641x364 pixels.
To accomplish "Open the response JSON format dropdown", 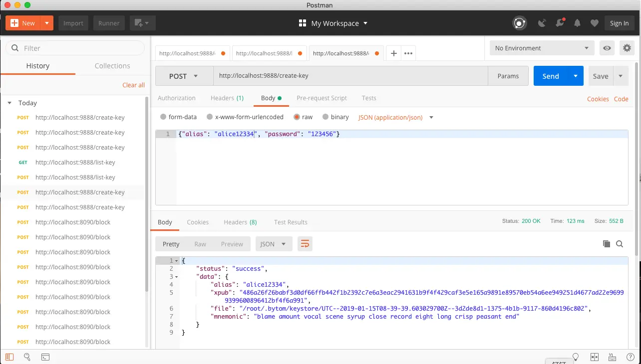I will tap(274, 244).
